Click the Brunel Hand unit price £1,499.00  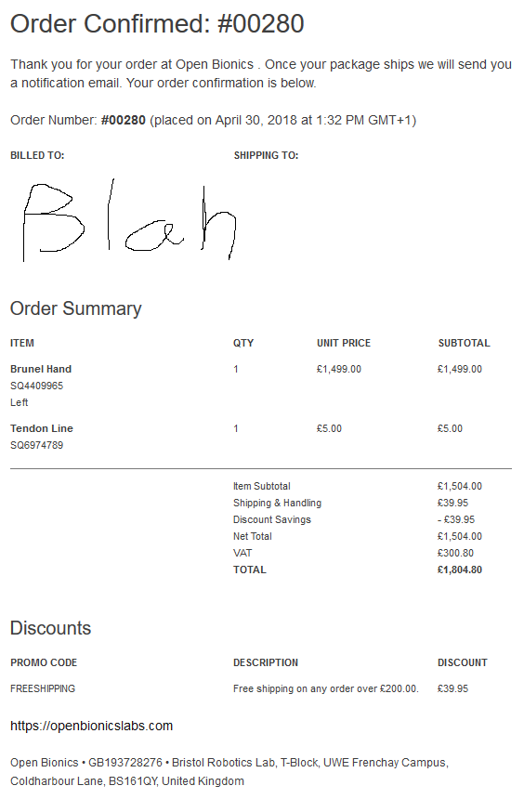point(339,369)
